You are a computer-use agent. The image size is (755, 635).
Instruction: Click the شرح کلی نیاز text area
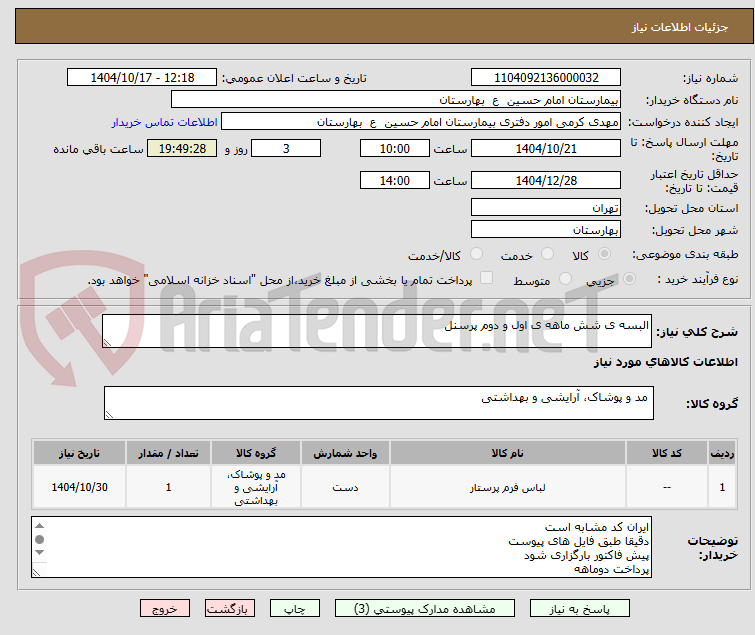[x=377, y=331]
